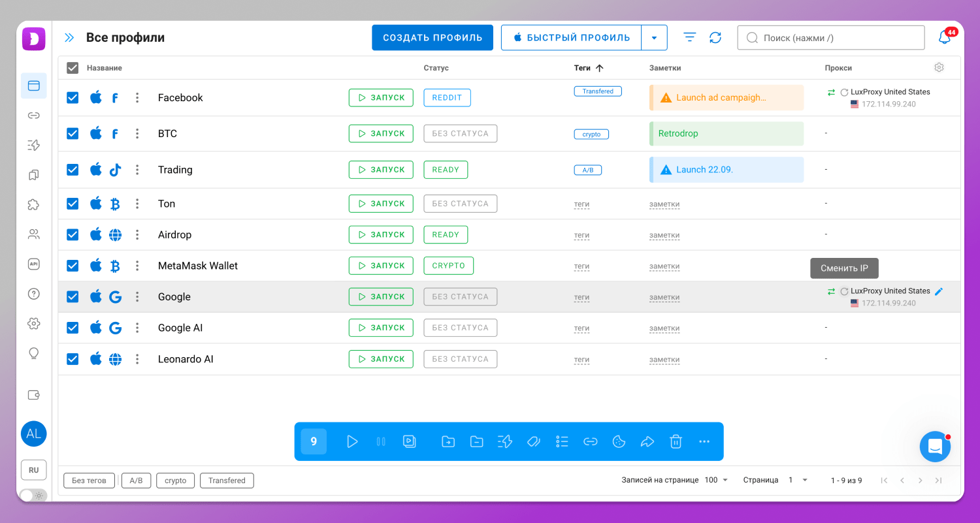Launch the Trading profile
This screenshot has width=980, height=523.
pos(381,170)
